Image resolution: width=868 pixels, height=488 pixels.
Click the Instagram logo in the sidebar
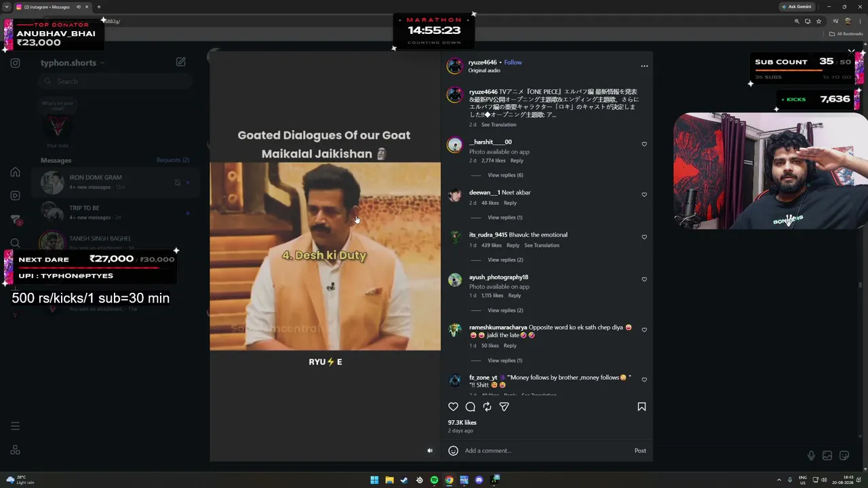pyautogui.click(x=15, y=63)
